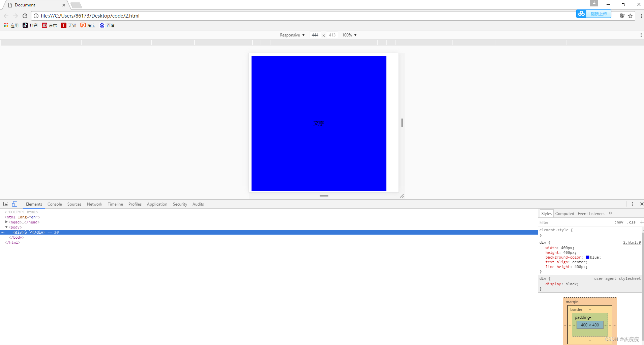Enable element state inspection with :hov button

[619, 222]
